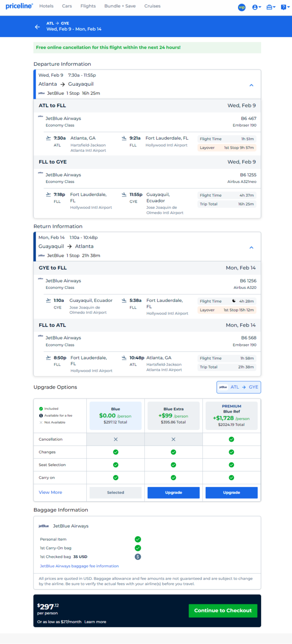Image resolution: width=292 pixels, height=644 pixels.
Task: Click the landing icon beside 11:55p Guayaquil
Action: click(124, 195)
